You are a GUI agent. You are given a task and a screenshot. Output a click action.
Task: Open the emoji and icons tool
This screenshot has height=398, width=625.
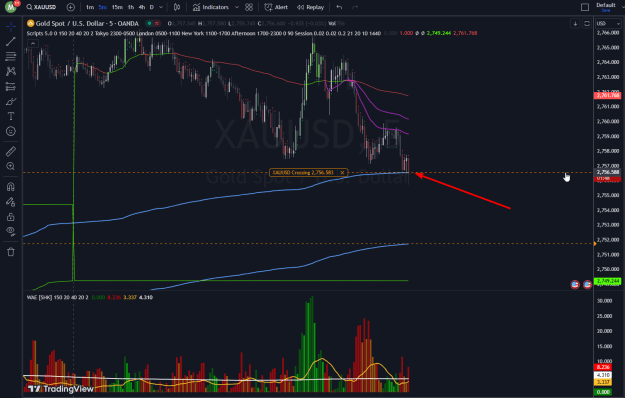coord(11,131)
